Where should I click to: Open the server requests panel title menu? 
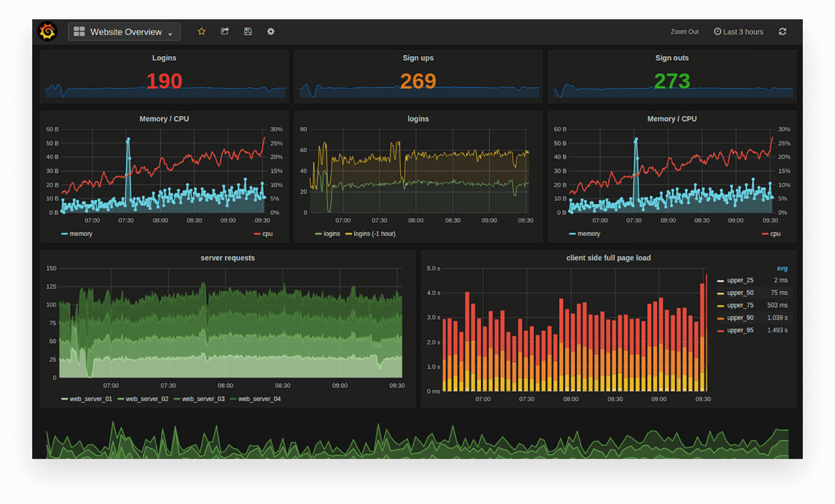(x=228, y=258)
